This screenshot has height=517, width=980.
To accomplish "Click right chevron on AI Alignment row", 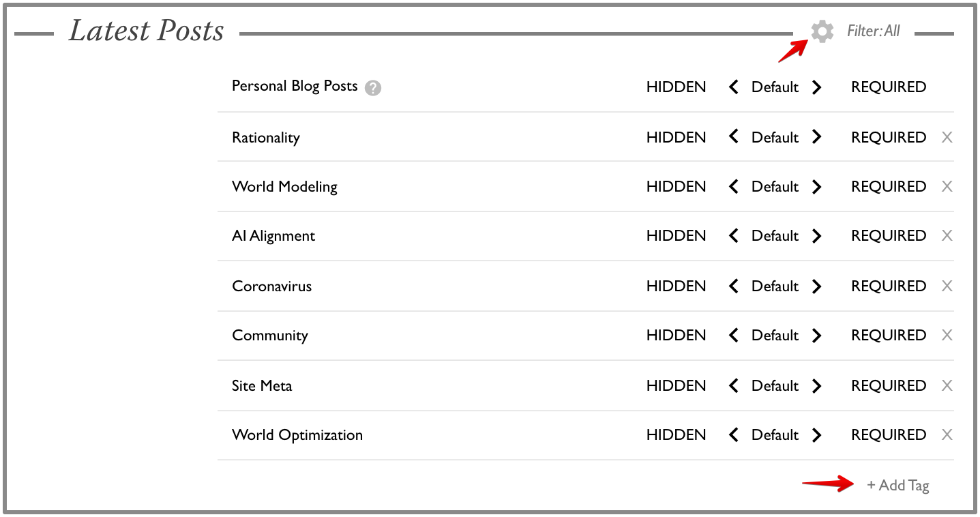I will [x=816, y=236].
